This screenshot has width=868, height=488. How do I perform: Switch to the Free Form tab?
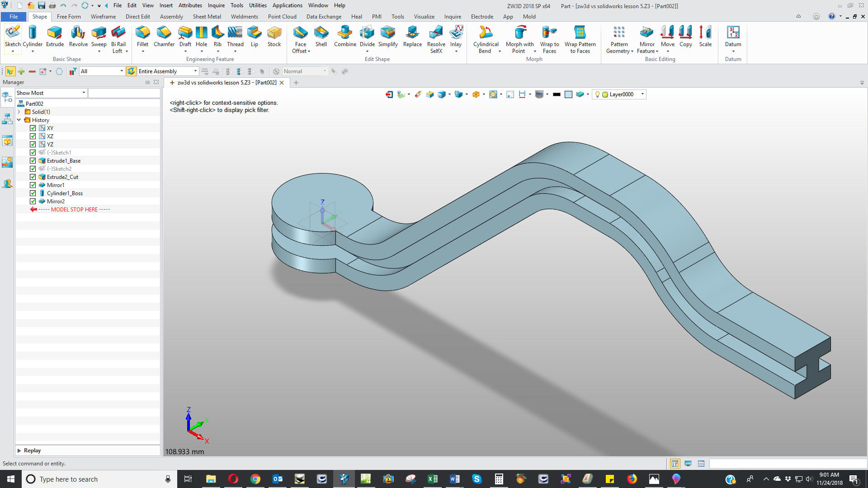69,17
